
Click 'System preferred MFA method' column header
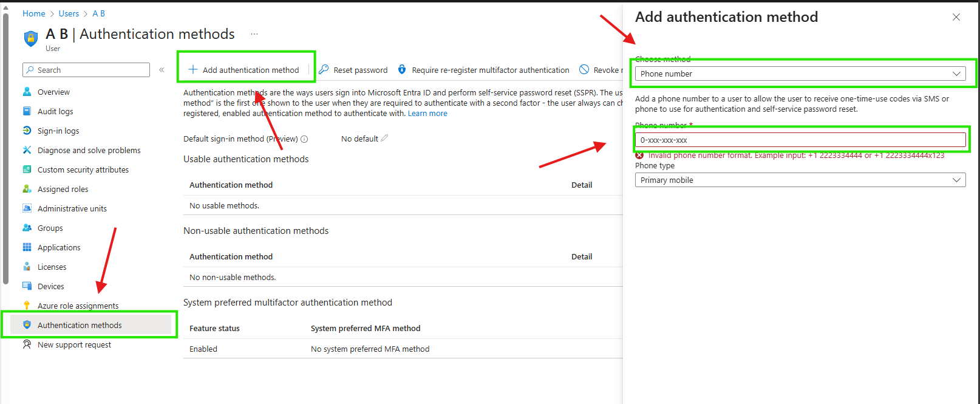point(366,328)
